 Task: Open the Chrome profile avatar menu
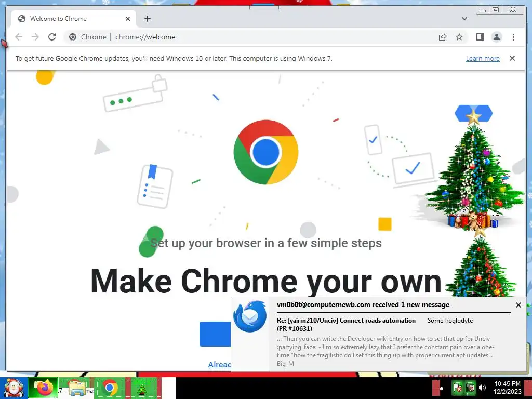(x=496, y=37)
